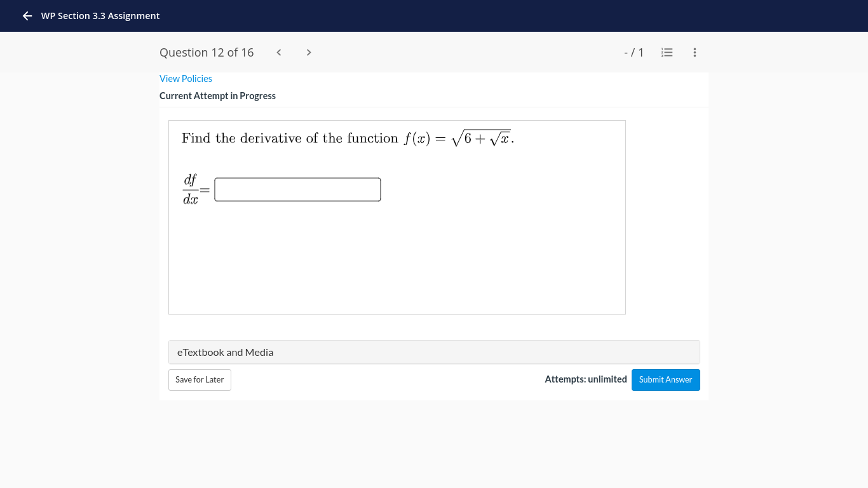Click the Current Attempt in Progress heading

click(x=217, y=95)
